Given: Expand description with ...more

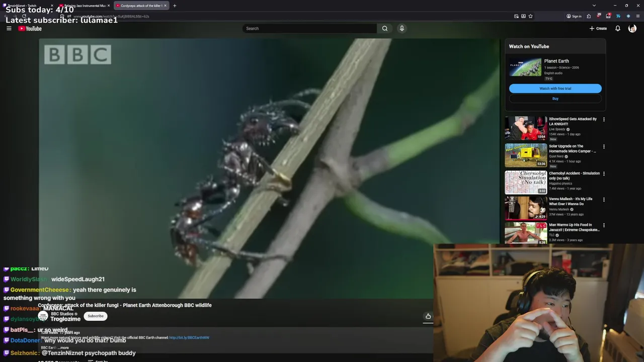Looking at the screenshot, I should [64, 348].
